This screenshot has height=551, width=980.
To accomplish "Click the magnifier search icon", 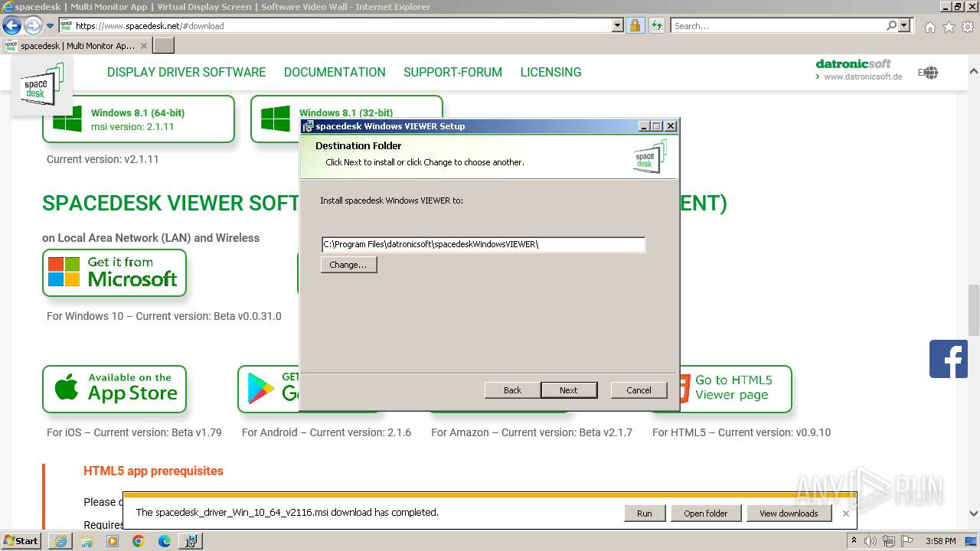I will pyautogui.click(x=891, y=25).
